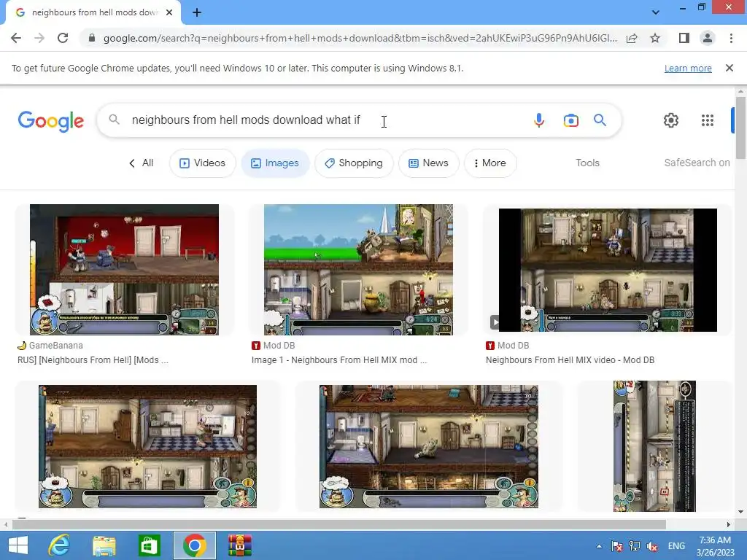The image size is (747, 560).
Task: Dismiss the Chrome update notification bar
Action: pos(729,68)
